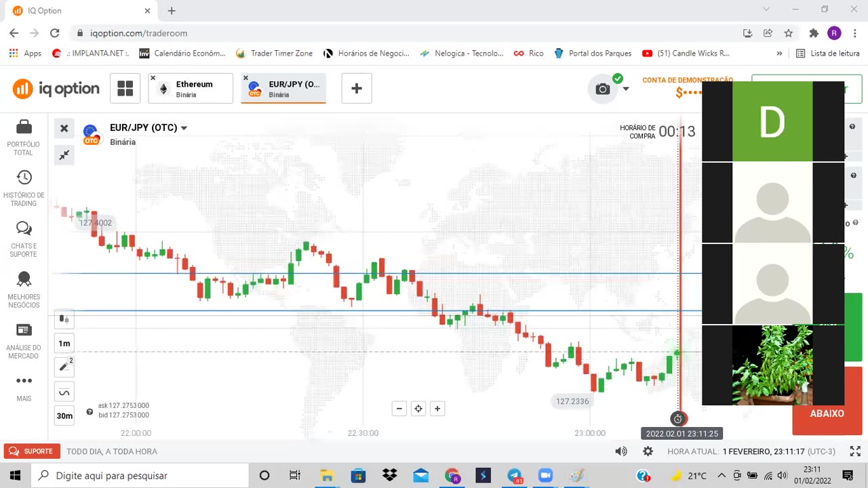868x488 pixels.
Task: Open Dropbox from the taskbar
Action: point(389,476)
